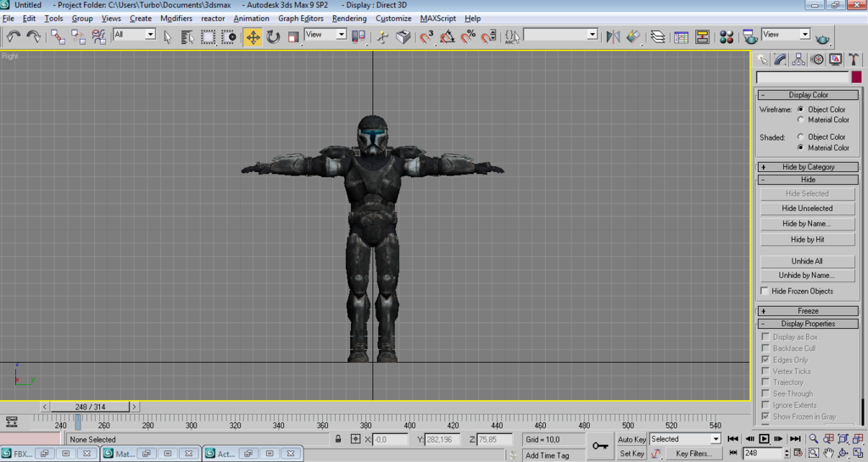Toggle the See-Through checkbox
This screenshot has width=868, height=462.
click(765, 393)
